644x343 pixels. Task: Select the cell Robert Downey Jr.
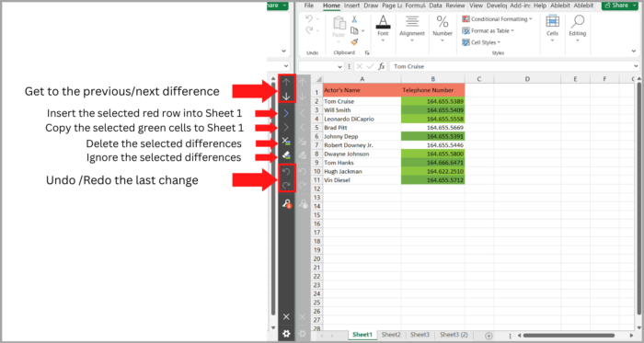[x=362, y=145]
